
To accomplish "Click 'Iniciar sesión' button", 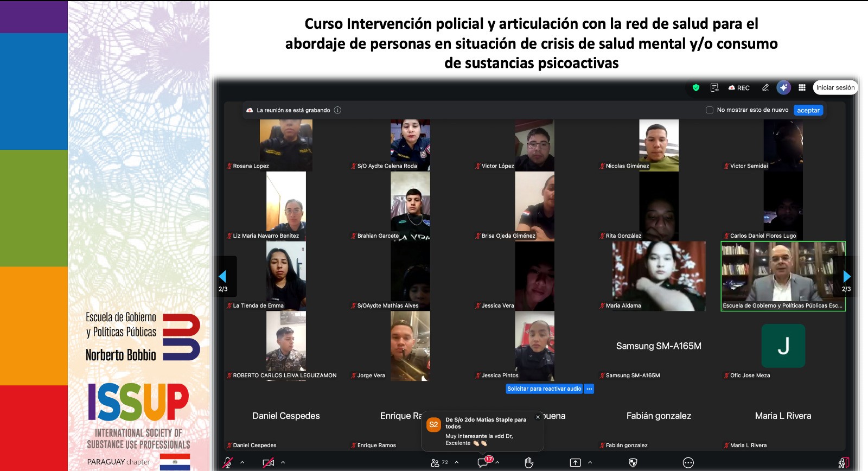I will (x=835, y=87).
